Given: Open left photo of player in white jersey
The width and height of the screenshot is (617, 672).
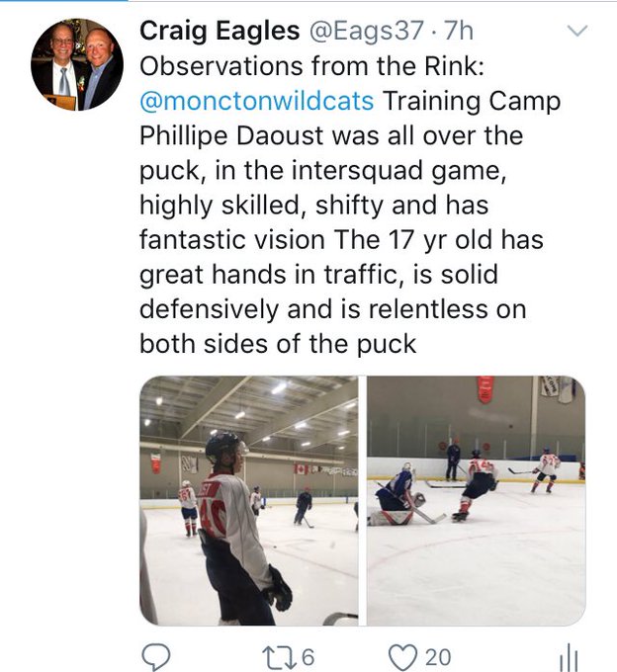Looking at the screenshot, I should point(249,500).
